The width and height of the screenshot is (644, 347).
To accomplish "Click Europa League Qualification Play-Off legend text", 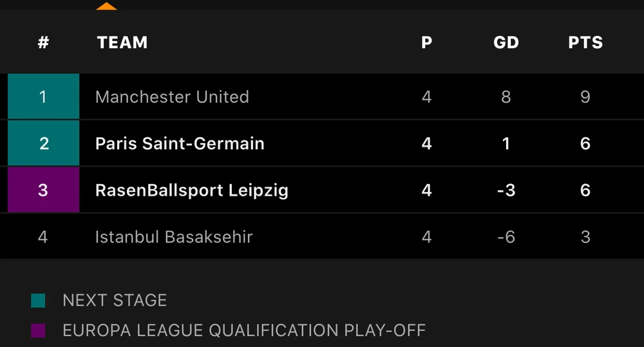I will click(244, 331).
